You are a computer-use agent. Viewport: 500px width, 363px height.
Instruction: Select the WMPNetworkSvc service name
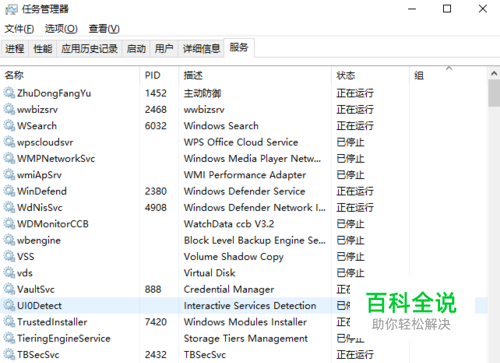pos(56,158)
